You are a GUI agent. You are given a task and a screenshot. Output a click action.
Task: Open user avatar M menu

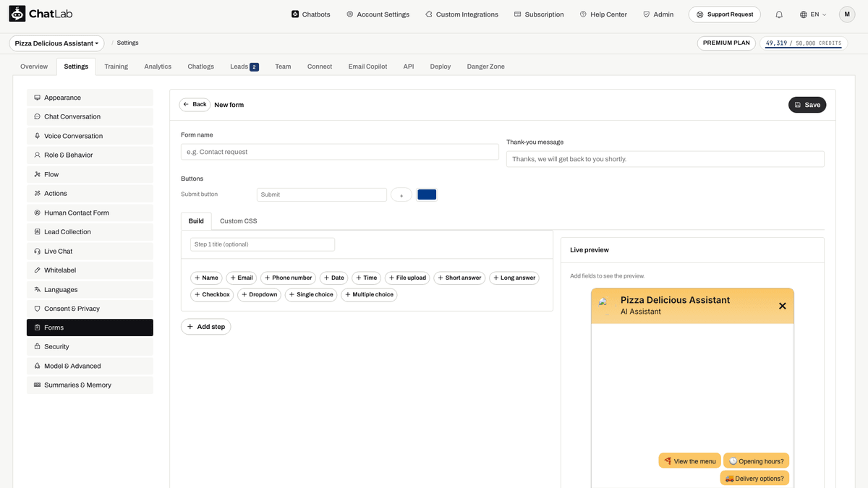pyautogui.click(x=847, y=14)
